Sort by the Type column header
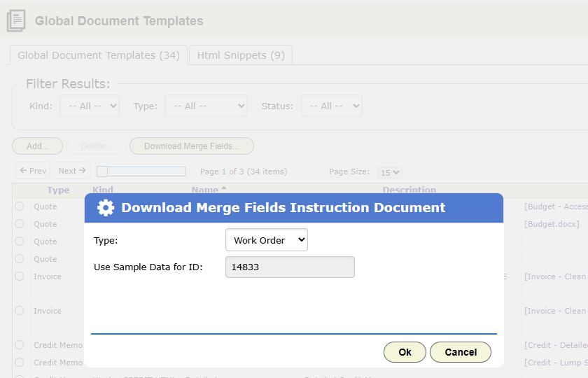588x378 pixels. pyautogui.click(x=58, y=190)
